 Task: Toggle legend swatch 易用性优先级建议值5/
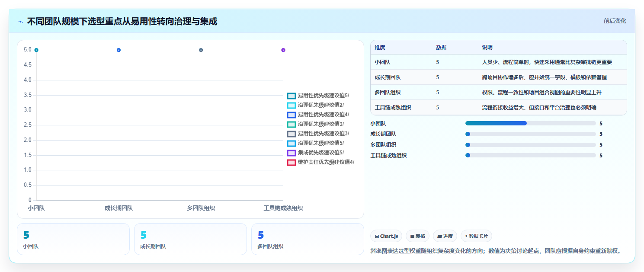point(292,96)
